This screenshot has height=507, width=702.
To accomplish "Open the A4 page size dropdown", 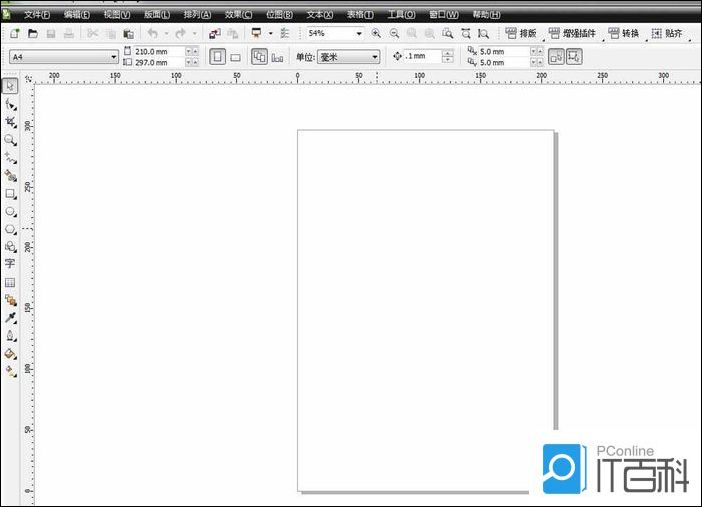I will pos(113,57).
